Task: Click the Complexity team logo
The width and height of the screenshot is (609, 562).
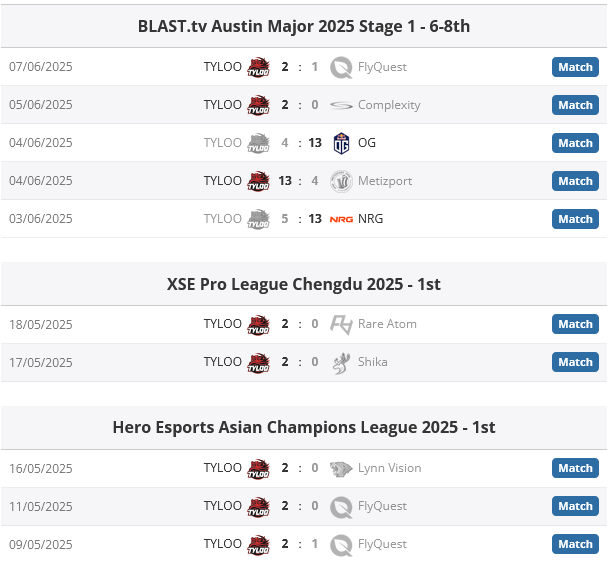Action: [x=341, y=105]
